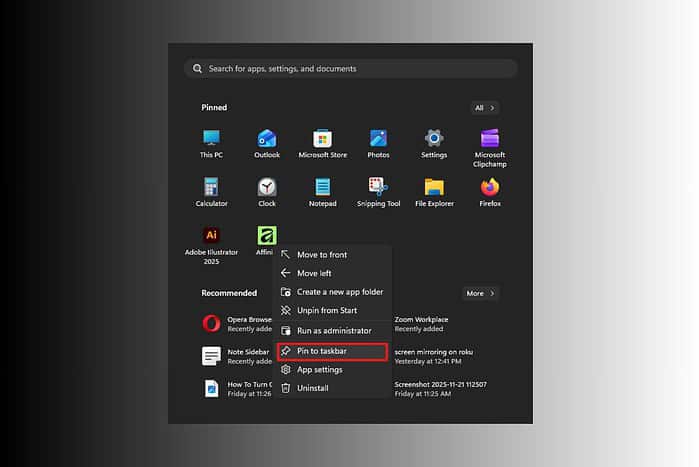Select Move to front
Viewport: 699px width, 467px height.
(333, 255)
